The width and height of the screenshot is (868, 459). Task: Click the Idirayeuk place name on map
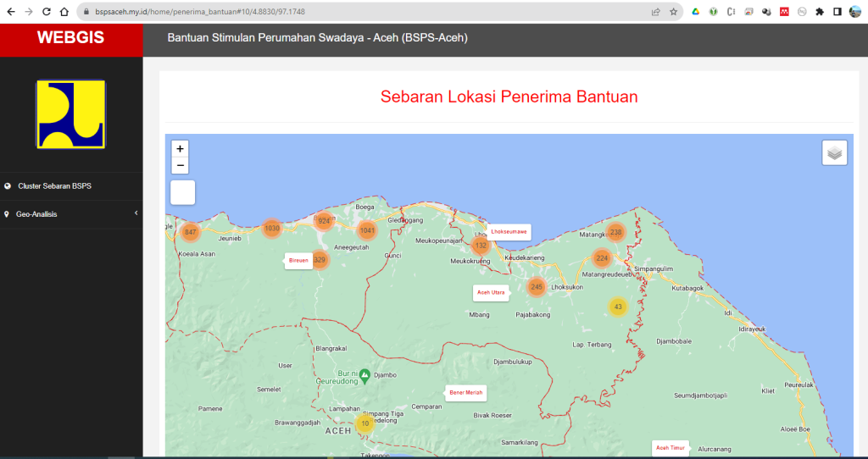pos(752,329)
